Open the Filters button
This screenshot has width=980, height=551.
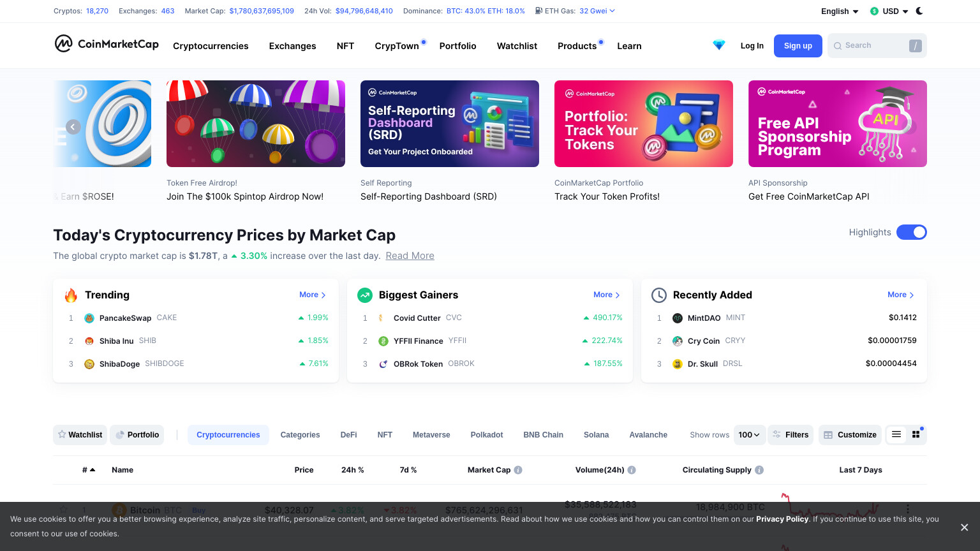pyautogui.click(x=791, y=435)
